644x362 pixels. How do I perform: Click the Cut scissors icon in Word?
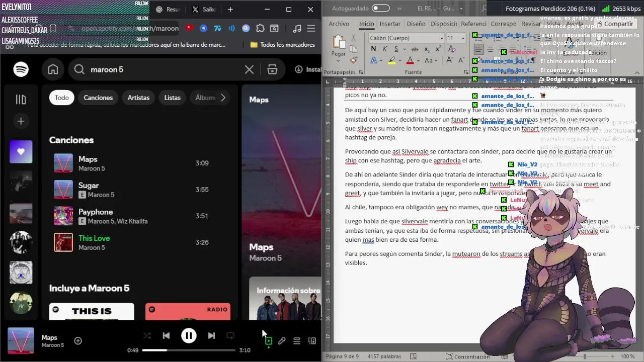(353, 38)
